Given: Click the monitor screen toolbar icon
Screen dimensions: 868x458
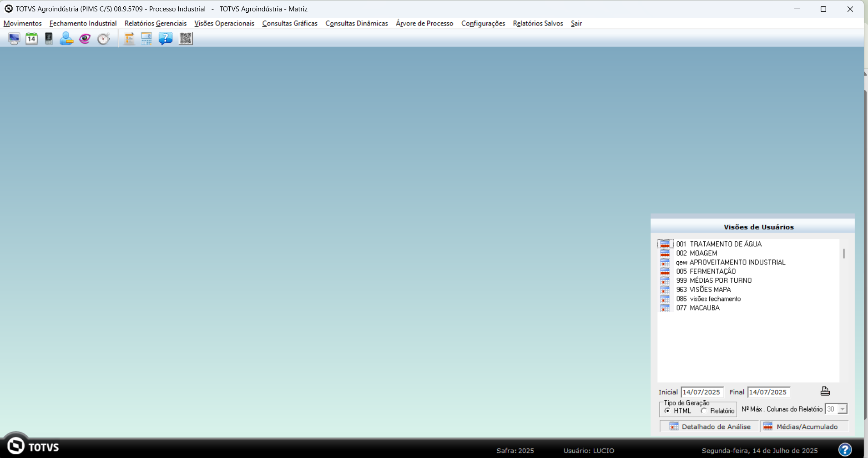Looking at the screenshot, I should [x=14, y=39].
